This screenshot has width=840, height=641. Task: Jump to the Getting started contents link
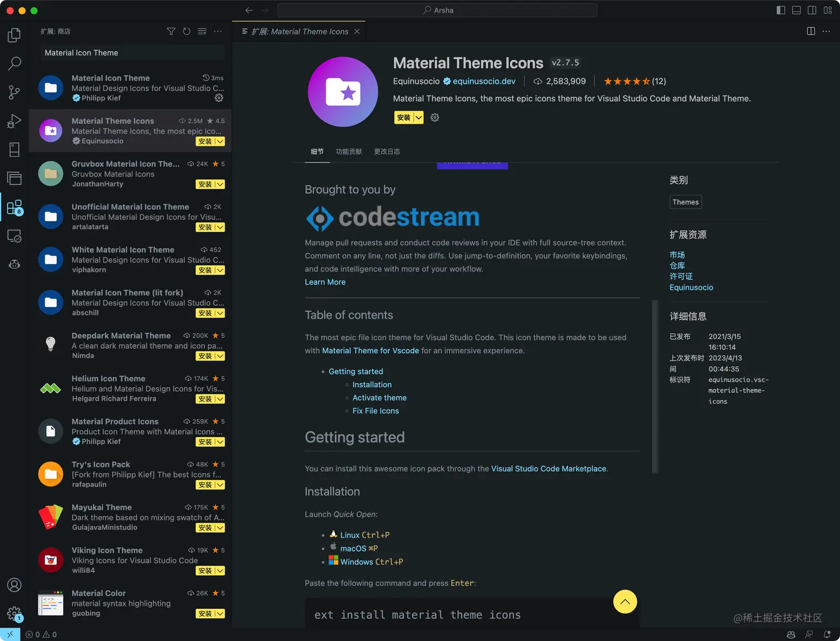[x=356, y=372]
